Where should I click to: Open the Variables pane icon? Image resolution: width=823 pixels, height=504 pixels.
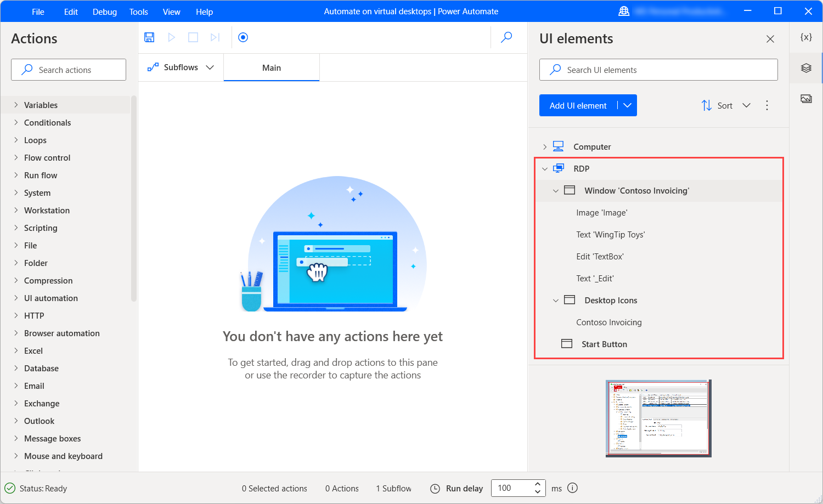click(806, 37)
